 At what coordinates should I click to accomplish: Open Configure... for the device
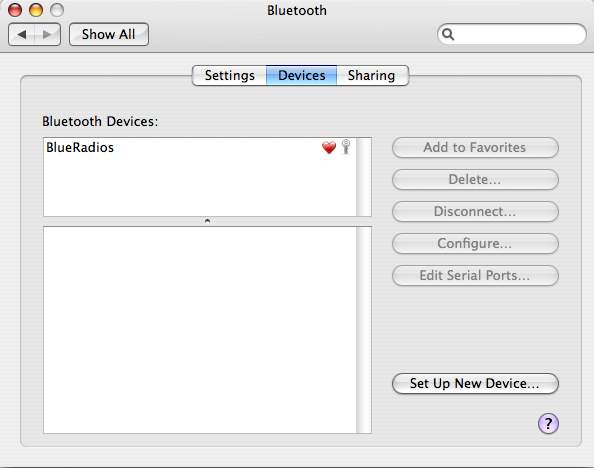pyautogui.click(x=475, y=243)
